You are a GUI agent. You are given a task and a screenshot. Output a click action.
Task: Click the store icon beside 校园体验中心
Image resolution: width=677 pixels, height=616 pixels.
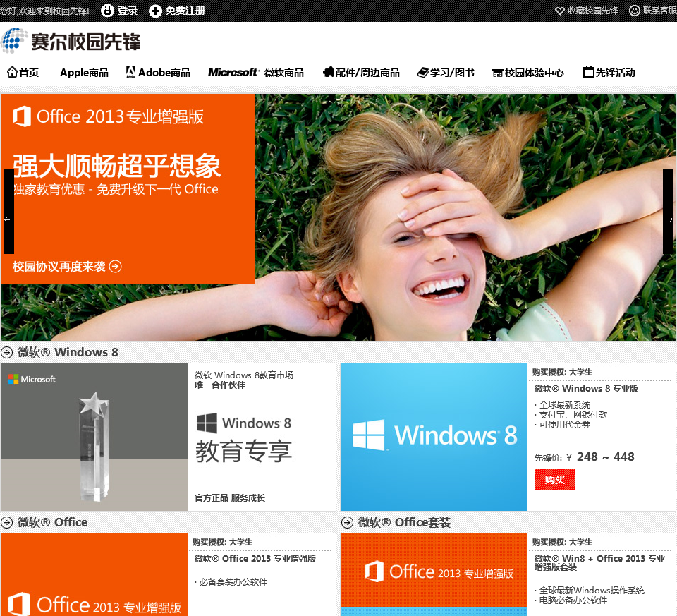(497, 72)
